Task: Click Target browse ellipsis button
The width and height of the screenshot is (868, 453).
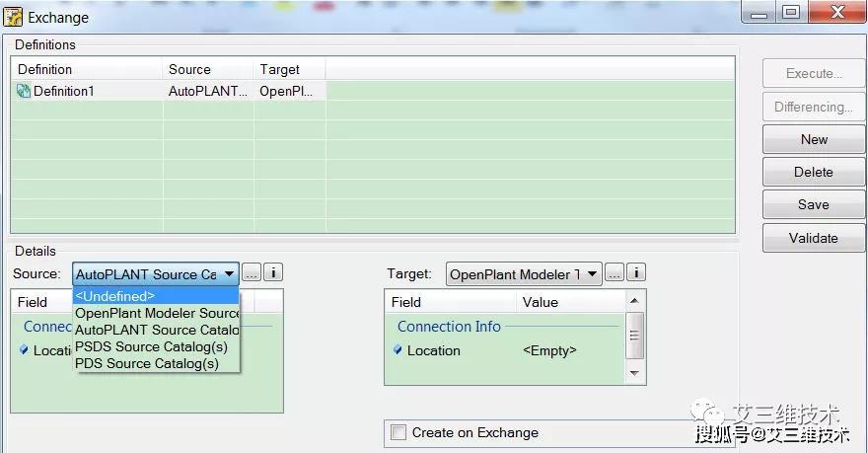Action: (x=615, y=272)
